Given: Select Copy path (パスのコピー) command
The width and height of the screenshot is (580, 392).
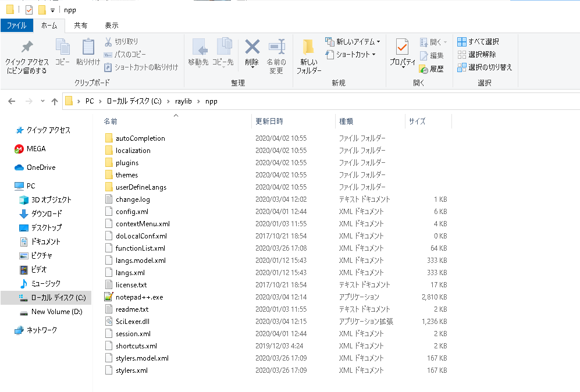Looking at the screenshot, I should point(125,54).
